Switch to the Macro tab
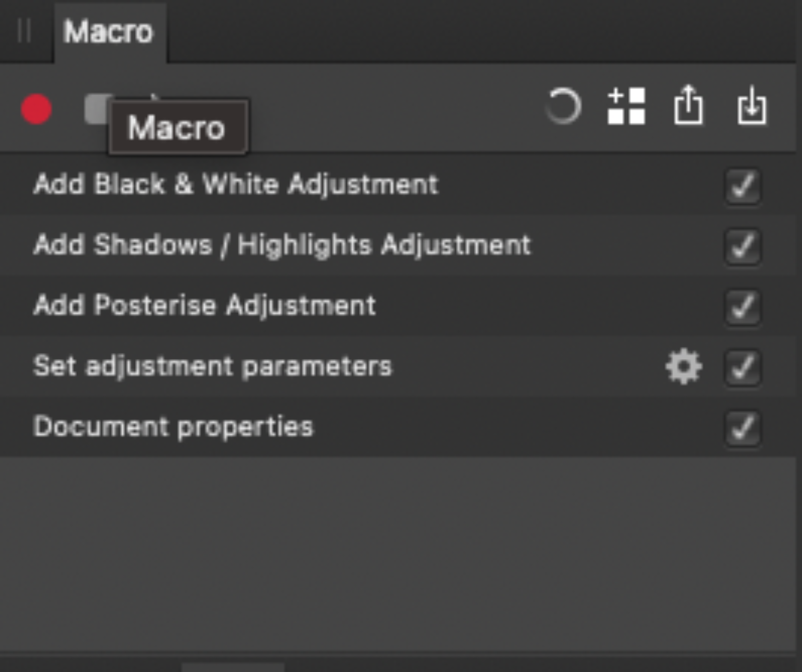This screenshot has height=672, width=802. click(109, 30)
